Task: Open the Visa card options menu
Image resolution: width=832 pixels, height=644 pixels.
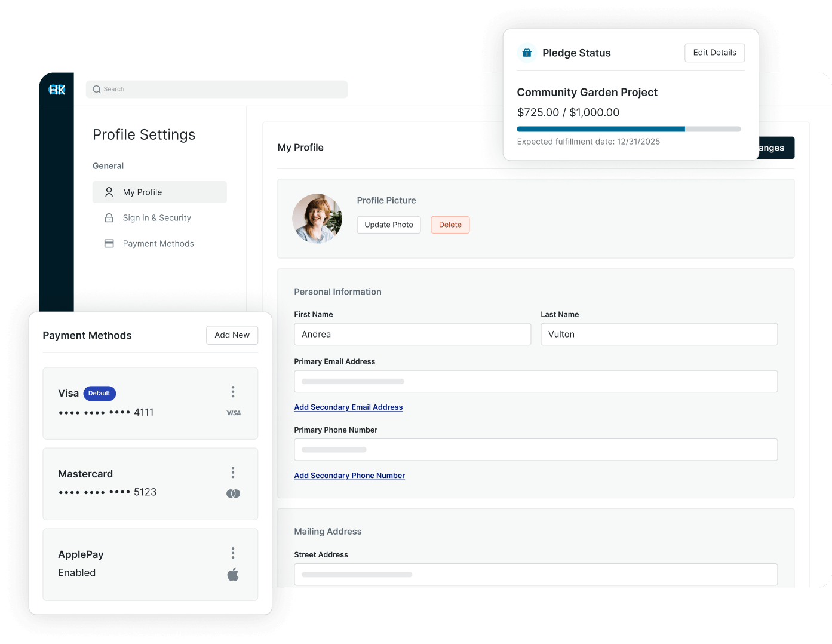Action: pyautogui.click(x=233, y=392)
